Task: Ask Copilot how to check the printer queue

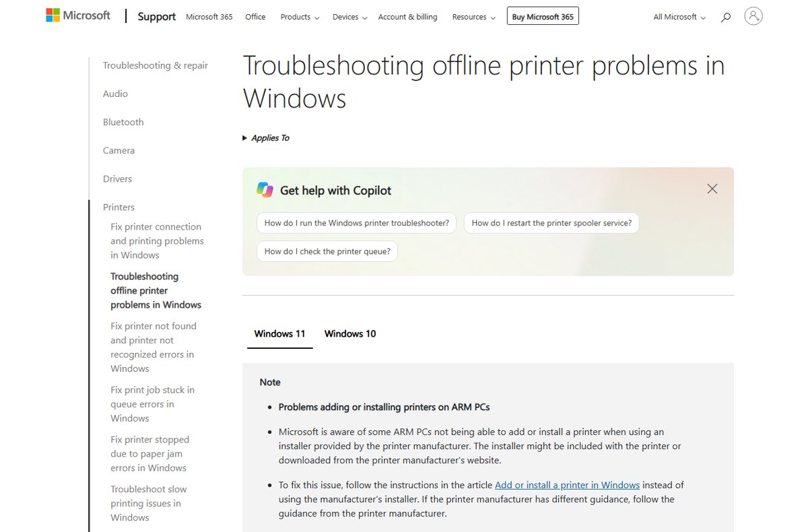Action: [x=327, y=251]
